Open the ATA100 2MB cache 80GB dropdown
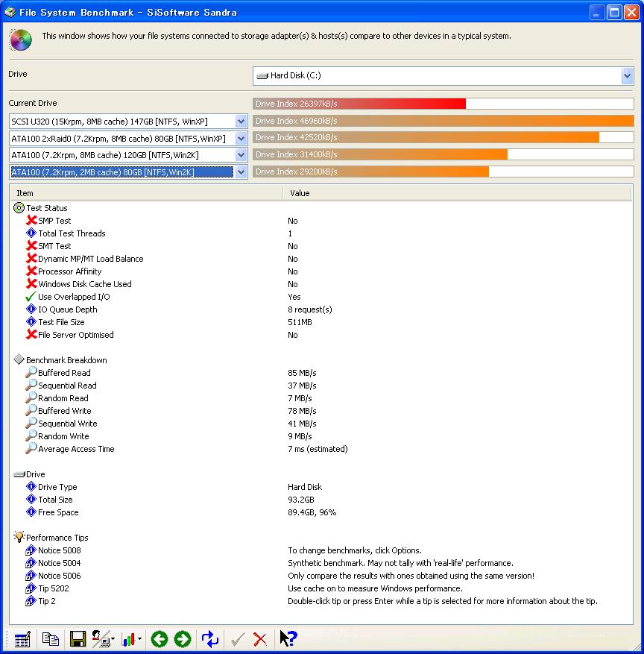 pos(241,172)
